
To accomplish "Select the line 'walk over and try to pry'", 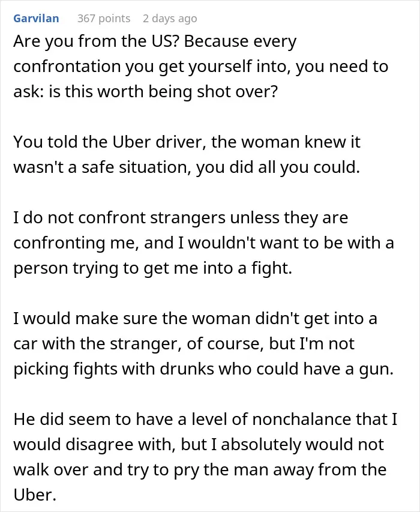I will 200,470.
